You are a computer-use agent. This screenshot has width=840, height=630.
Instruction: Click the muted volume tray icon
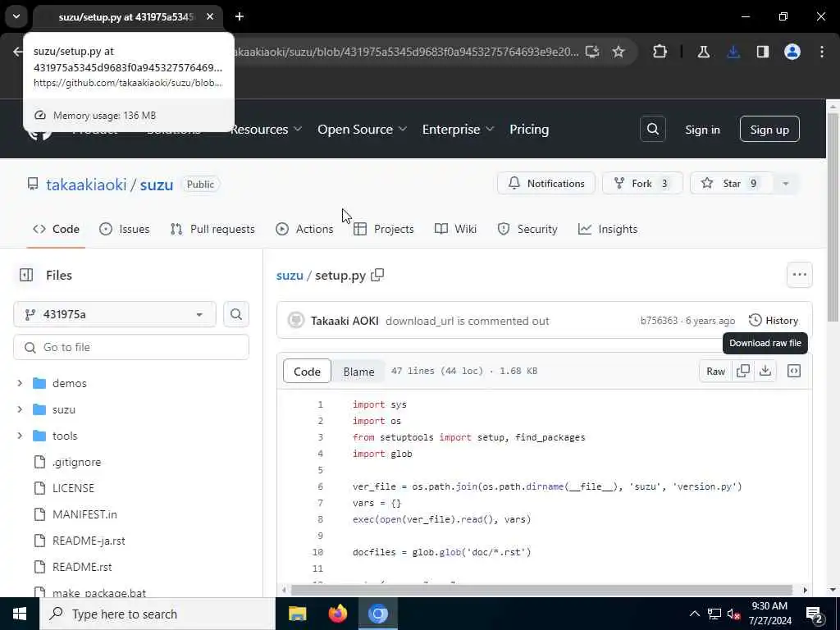pyautogui.click(x=733, y=614)
